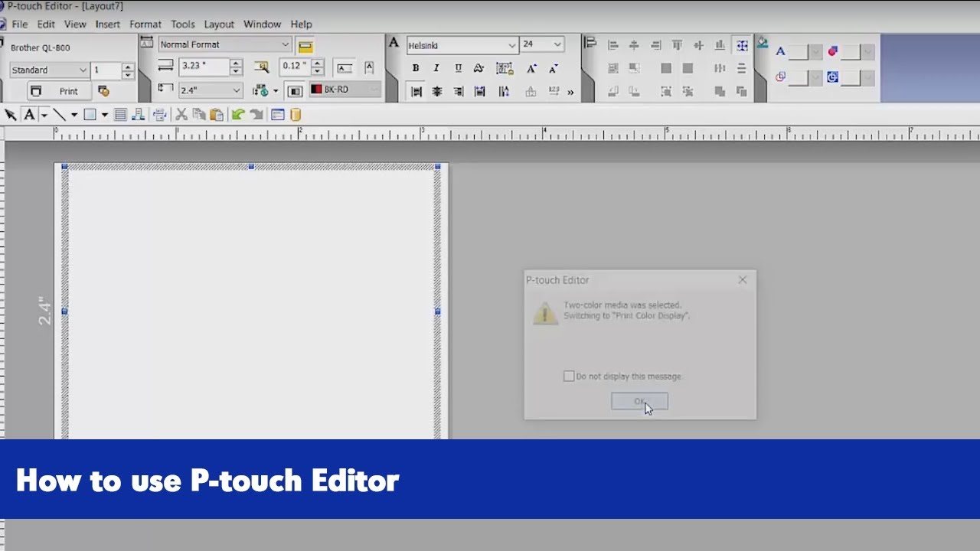Click OK in the P-touch Editor dialog
The width and height of the screenshot is (980, 551).
(639, 401)
